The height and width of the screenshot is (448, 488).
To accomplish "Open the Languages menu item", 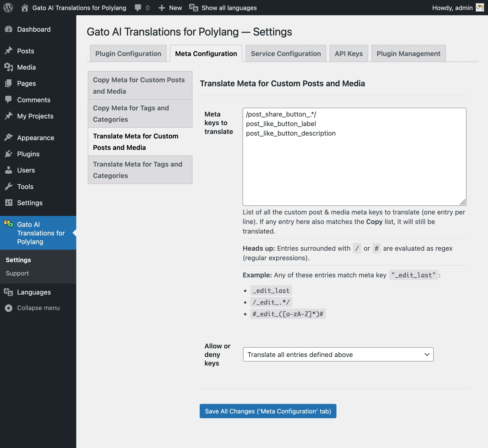I will click(38, 292).
